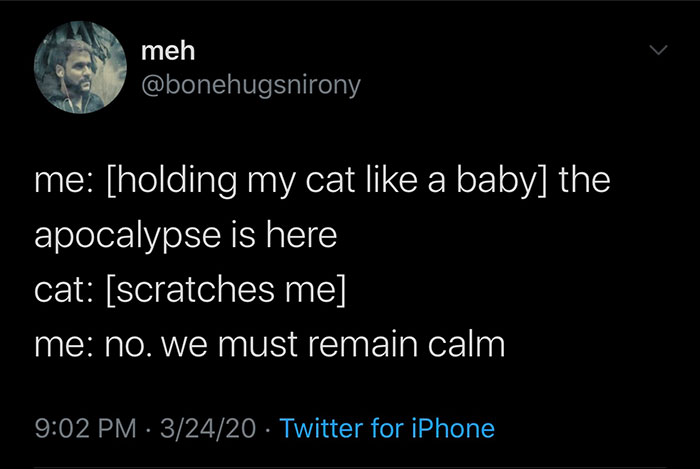700x469 pixels.
Task: Click the line "me: no. we must remain calm"
Action: point(270,344)
